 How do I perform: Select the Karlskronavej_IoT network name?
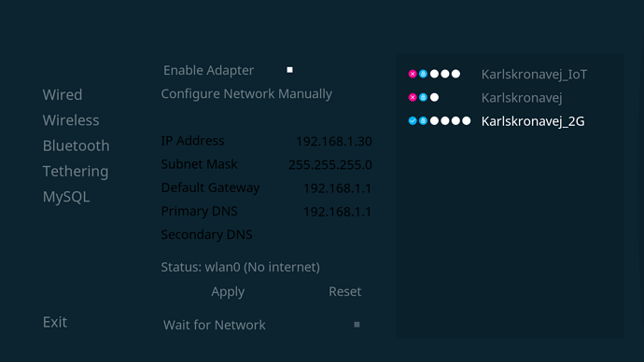(x=534, y=75)
